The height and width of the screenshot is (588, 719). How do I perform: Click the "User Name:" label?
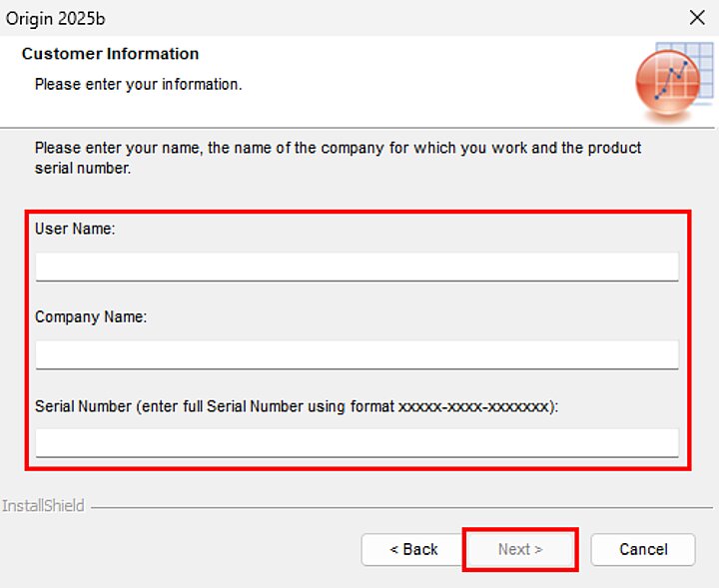coord(75,229)
